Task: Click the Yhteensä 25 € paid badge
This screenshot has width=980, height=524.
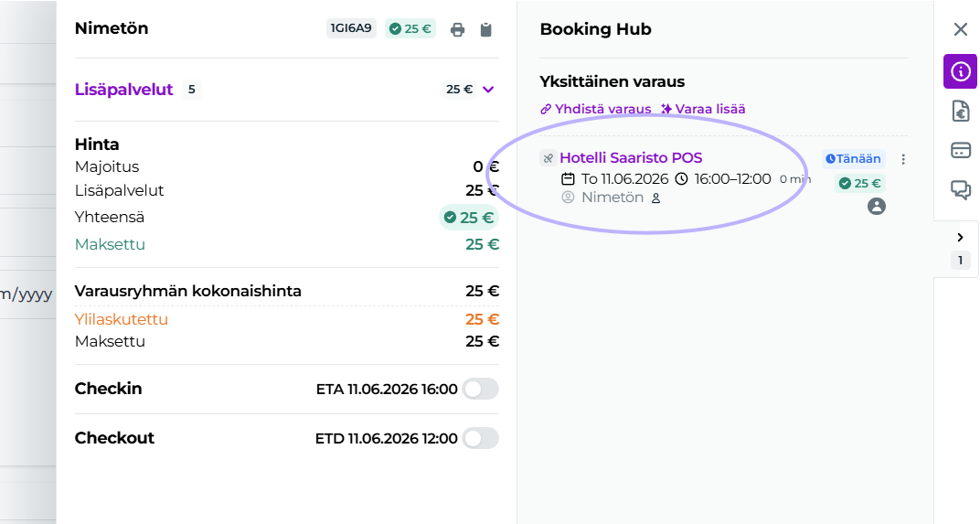Action: pos(469,218)
